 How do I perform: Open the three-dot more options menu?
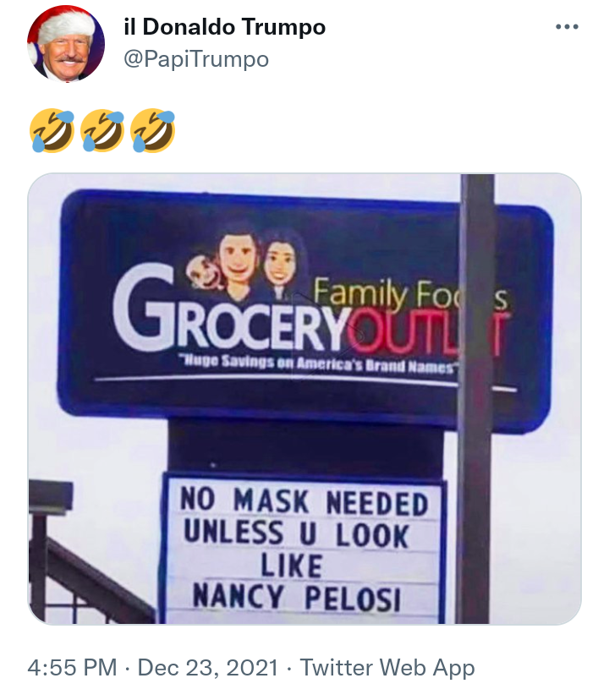click(x=567, y=27)
